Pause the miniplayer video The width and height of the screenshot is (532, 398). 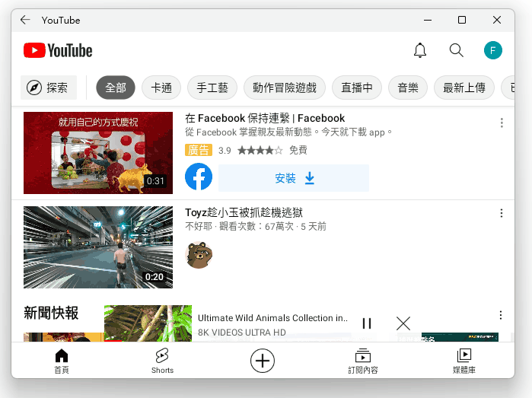[367, 323]
